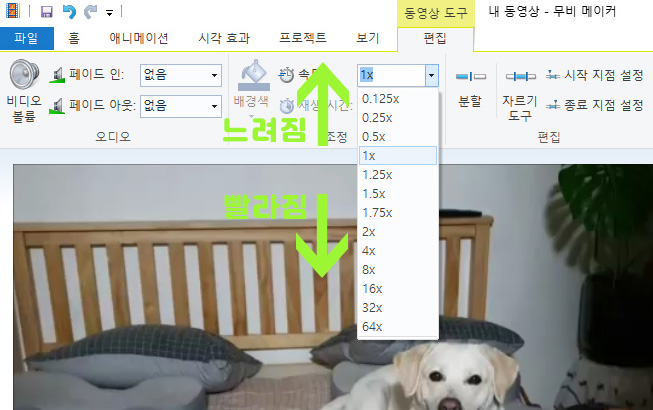Viewport: 653px width, 410px height.
Task: Choose 1.5x speed
Action: click(x=398, y=194)
